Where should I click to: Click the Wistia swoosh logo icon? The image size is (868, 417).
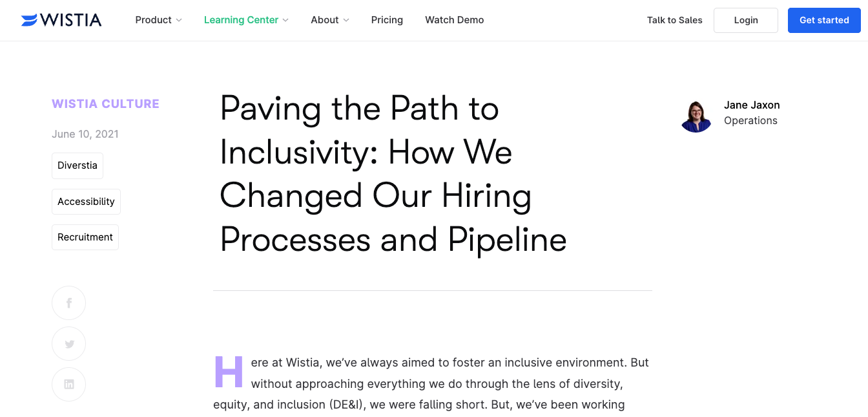[28, 19]
